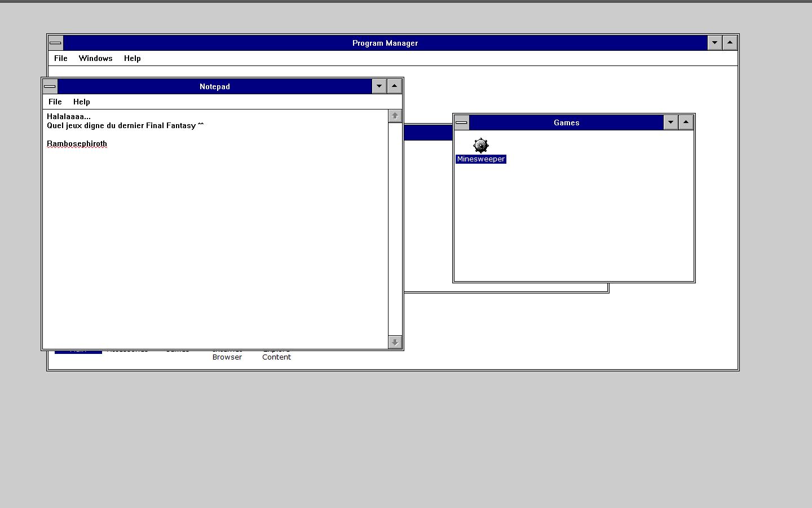The image size is (812, 508).
Task: Open the Games window control menu box
Action: (x=461, y=122)
